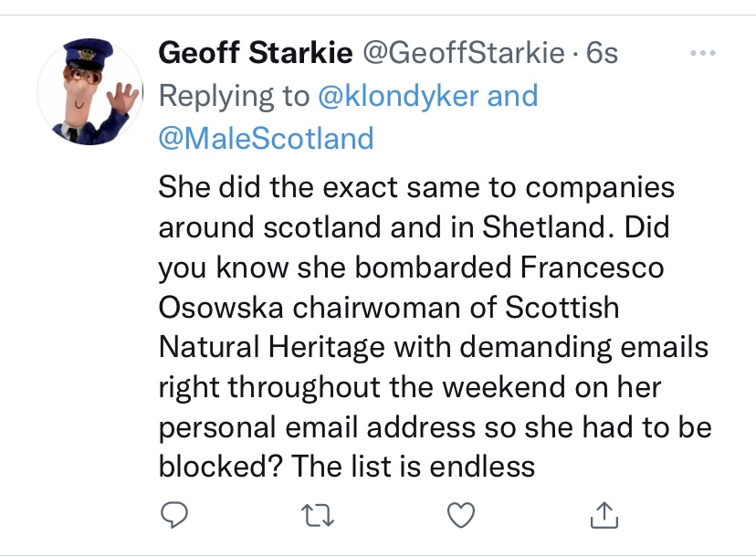Like the tweet with the heart icon
756x557 pixels.
pos(463,517)
